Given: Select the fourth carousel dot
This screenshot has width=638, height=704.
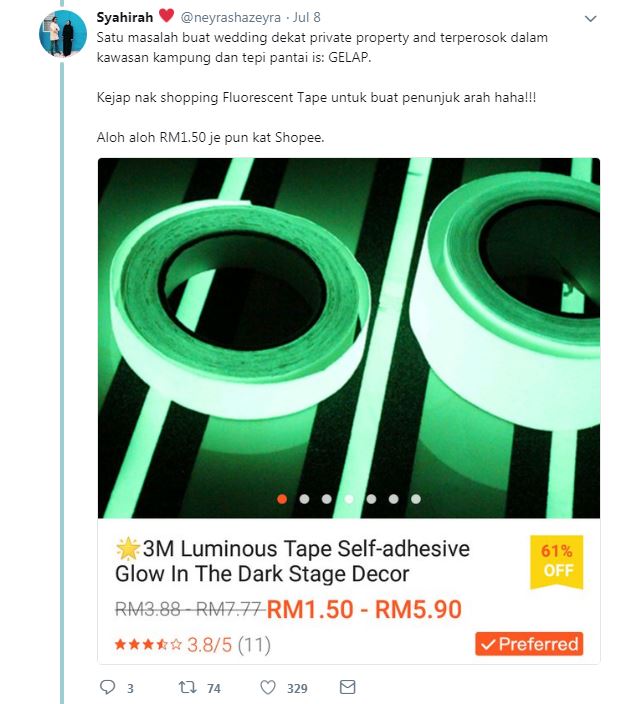Looking at the screenshot, I should point(349,499).
